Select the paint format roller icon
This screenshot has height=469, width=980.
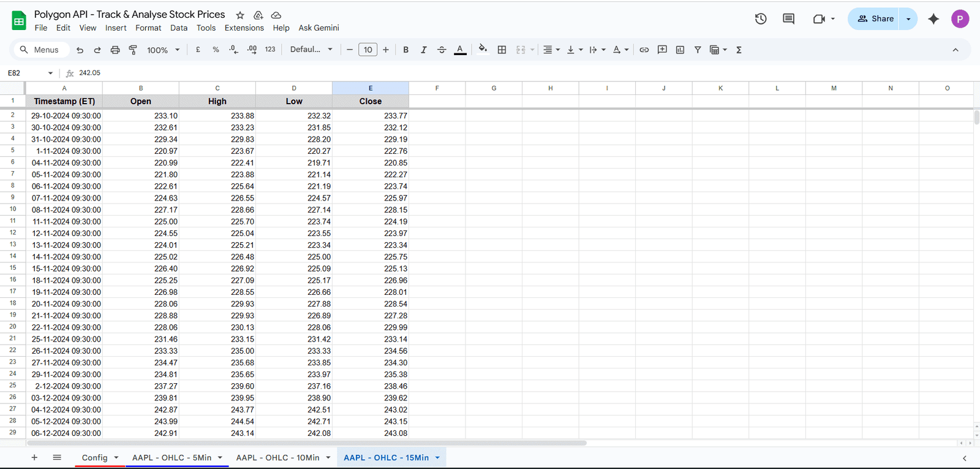click(133, 50)
